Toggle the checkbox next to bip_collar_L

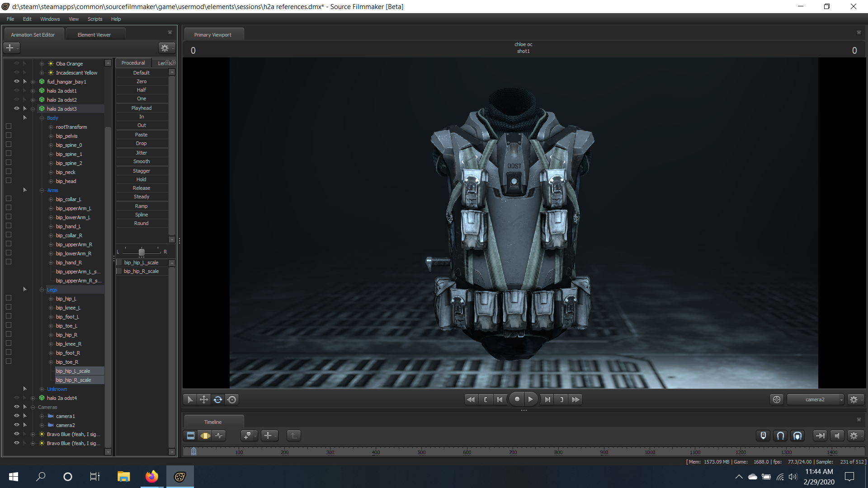(9, 199)
